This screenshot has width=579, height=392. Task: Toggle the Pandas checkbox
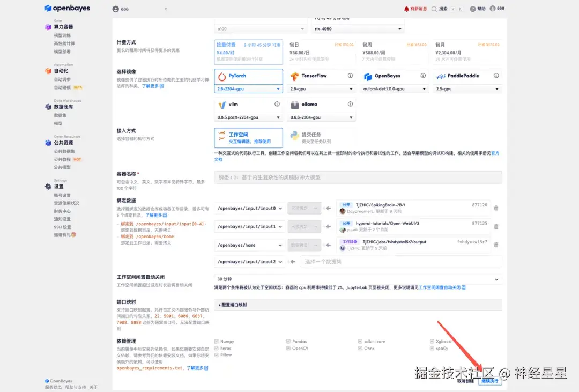pos(288,342)
